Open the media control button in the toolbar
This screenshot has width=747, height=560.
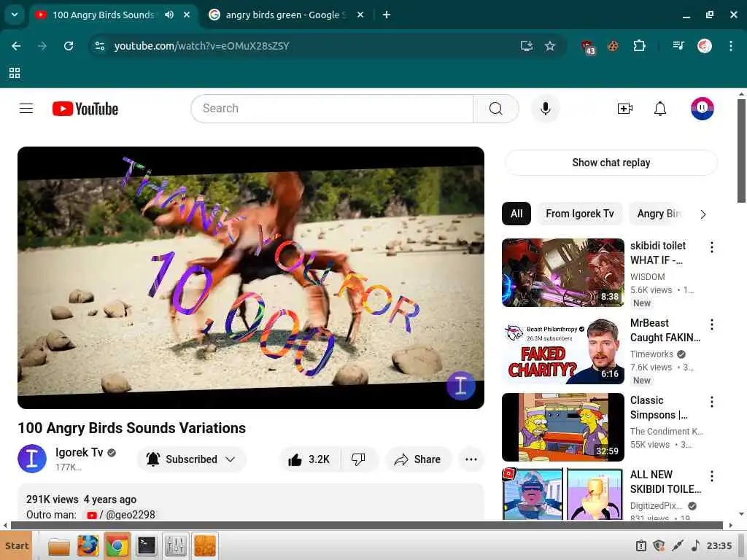point(678,46)
